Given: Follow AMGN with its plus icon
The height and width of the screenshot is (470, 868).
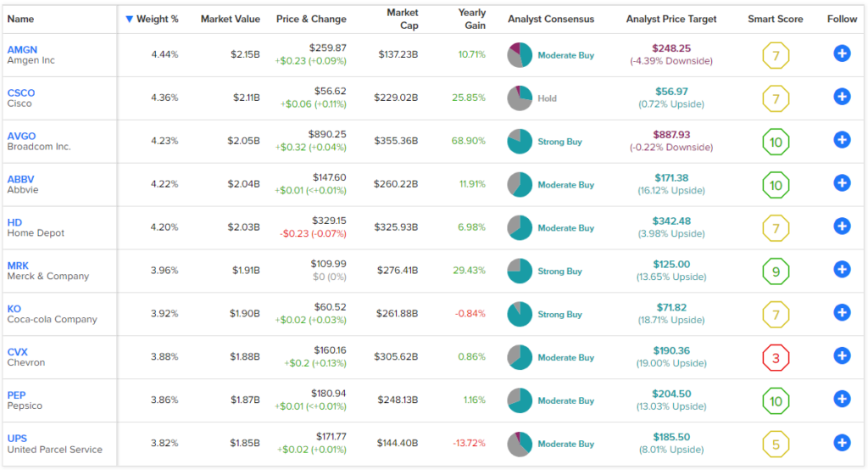Looking at the screenshot, I should (842, 53).
